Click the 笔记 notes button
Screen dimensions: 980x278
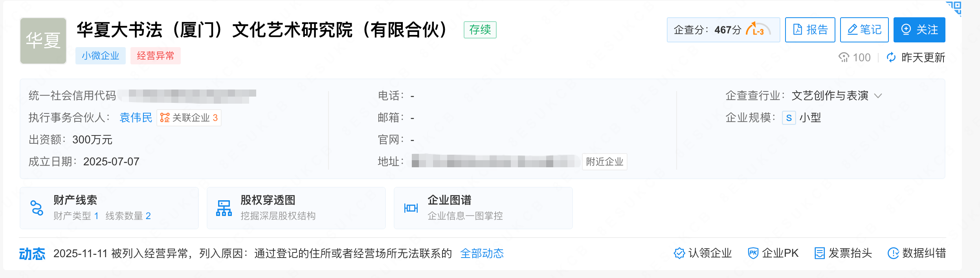coord(864,30)
